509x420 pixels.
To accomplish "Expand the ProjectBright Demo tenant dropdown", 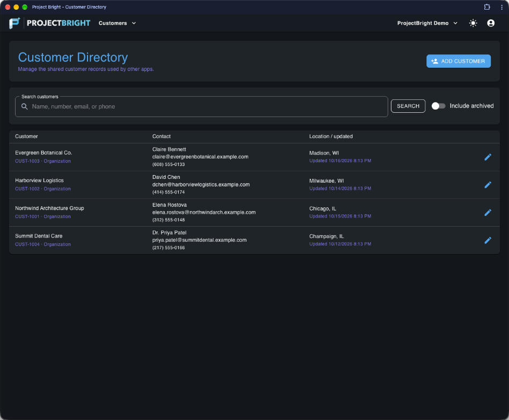I will point(427,23).
